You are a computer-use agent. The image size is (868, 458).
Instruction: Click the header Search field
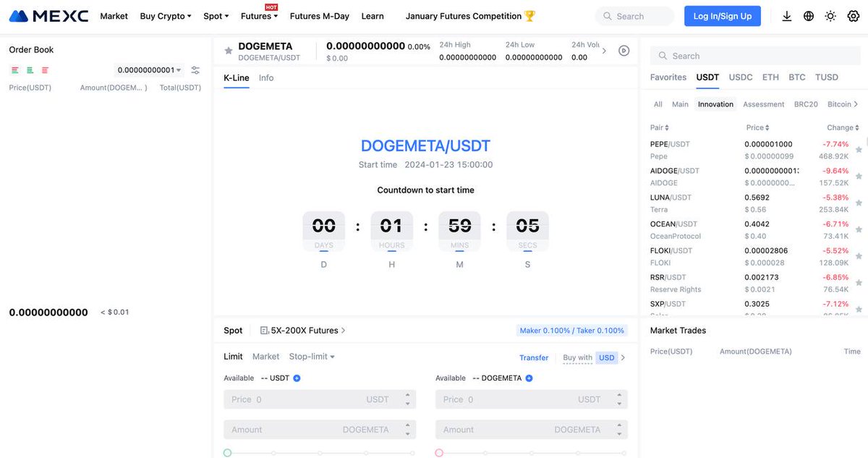pos(634,16)
